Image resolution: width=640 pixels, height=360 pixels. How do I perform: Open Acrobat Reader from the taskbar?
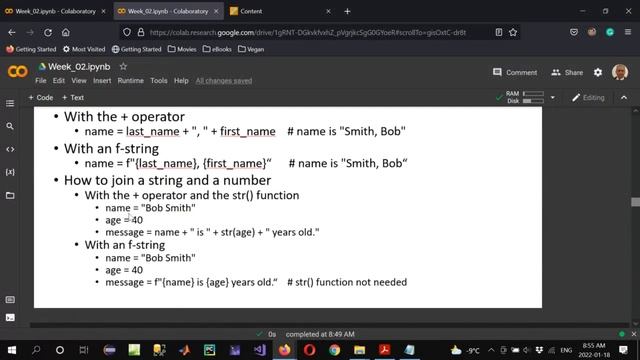click(384, 350)
